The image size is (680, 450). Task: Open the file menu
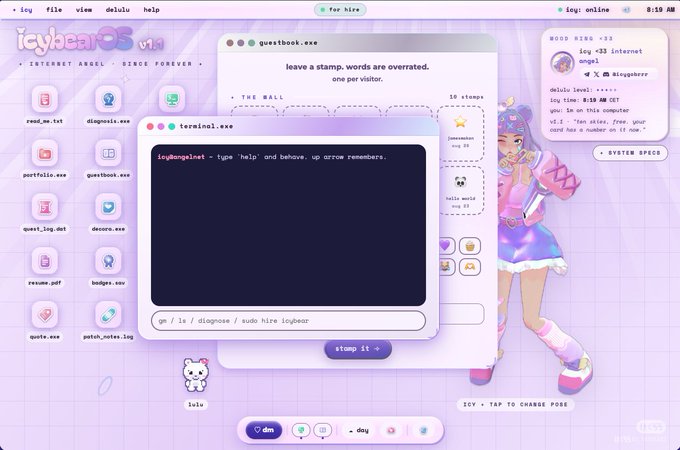pos(54,10)
